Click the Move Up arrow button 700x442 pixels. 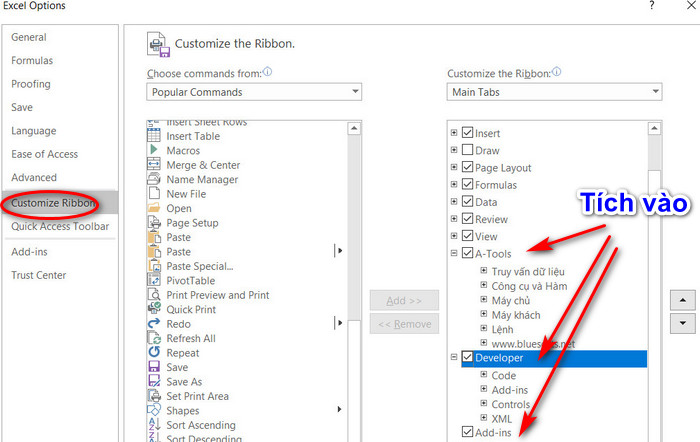pyautogui.click(x=683, y=300)
